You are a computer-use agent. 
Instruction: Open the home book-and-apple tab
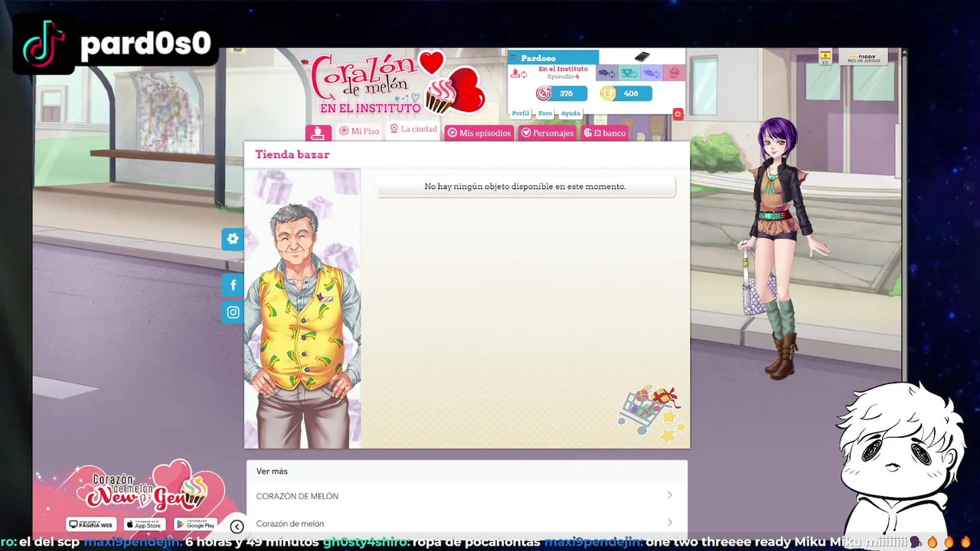click(x=318, y=132)
